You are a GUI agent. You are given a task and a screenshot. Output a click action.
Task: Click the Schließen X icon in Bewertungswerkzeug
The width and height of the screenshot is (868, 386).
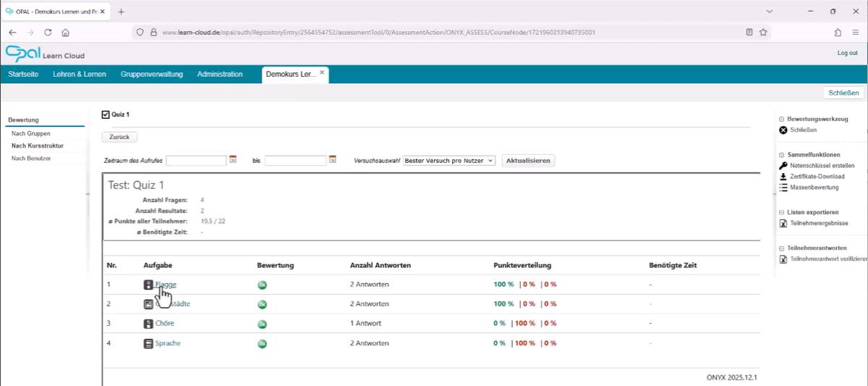[783, 130]
